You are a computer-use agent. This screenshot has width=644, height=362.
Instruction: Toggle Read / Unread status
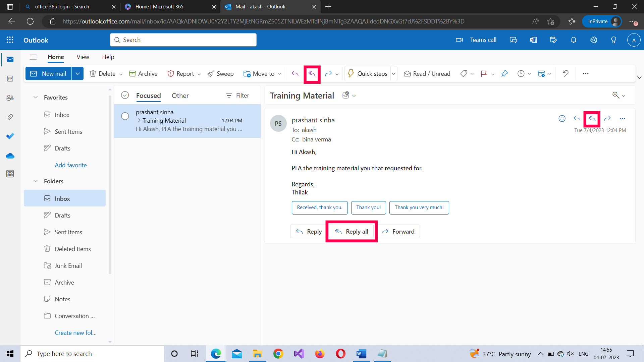[x=427, y=74]
